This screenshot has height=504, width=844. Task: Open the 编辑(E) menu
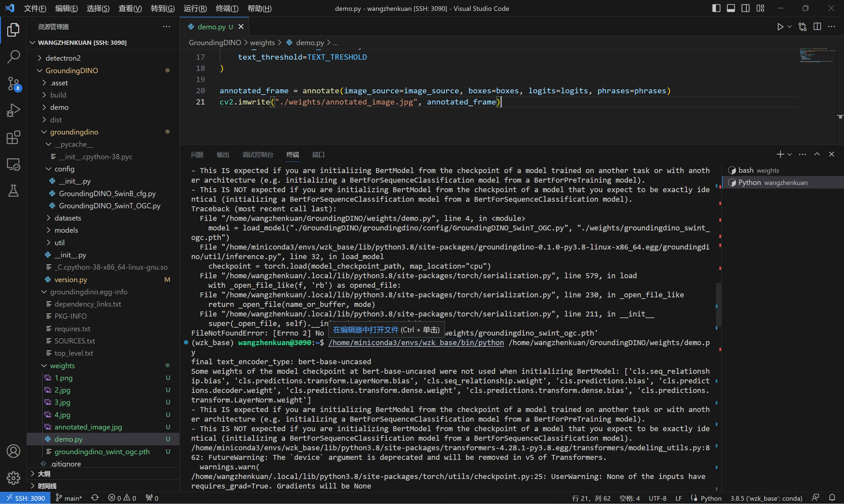(x=66, y=8)
